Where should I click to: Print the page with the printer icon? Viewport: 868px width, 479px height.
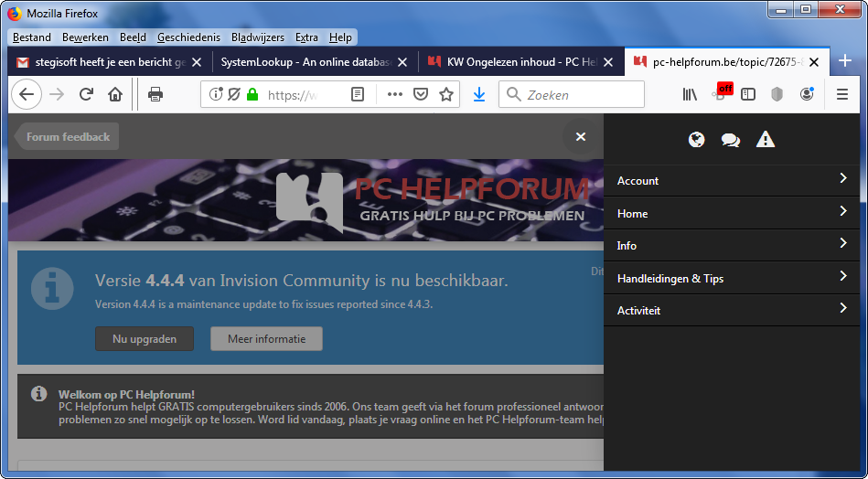155,94
